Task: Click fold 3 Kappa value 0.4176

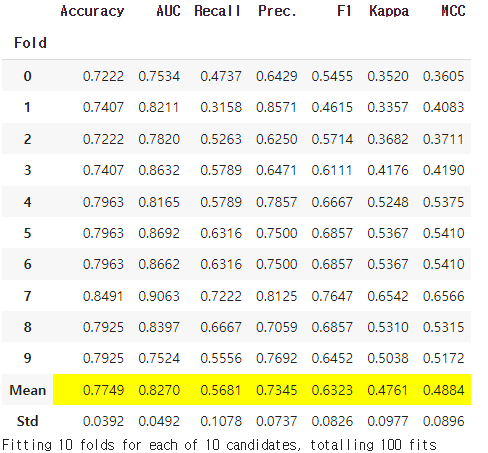Action: point(388,170)
